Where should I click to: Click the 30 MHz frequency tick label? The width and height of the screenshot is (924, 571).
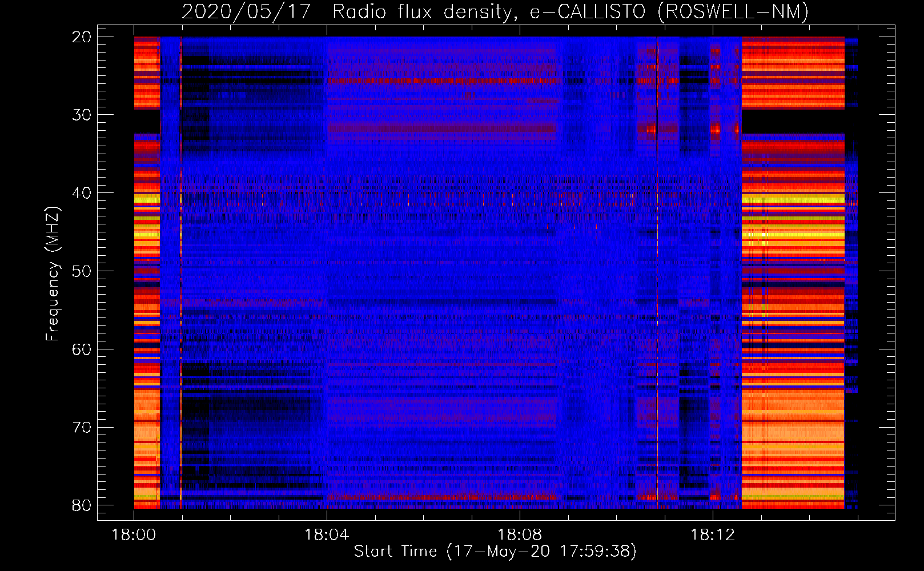pos(82,115)
